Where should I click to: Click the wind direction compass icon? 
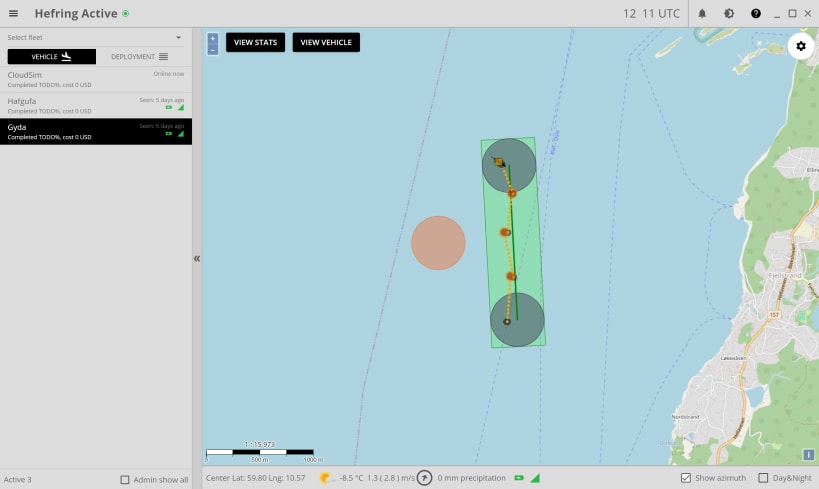tap(424, 478)
